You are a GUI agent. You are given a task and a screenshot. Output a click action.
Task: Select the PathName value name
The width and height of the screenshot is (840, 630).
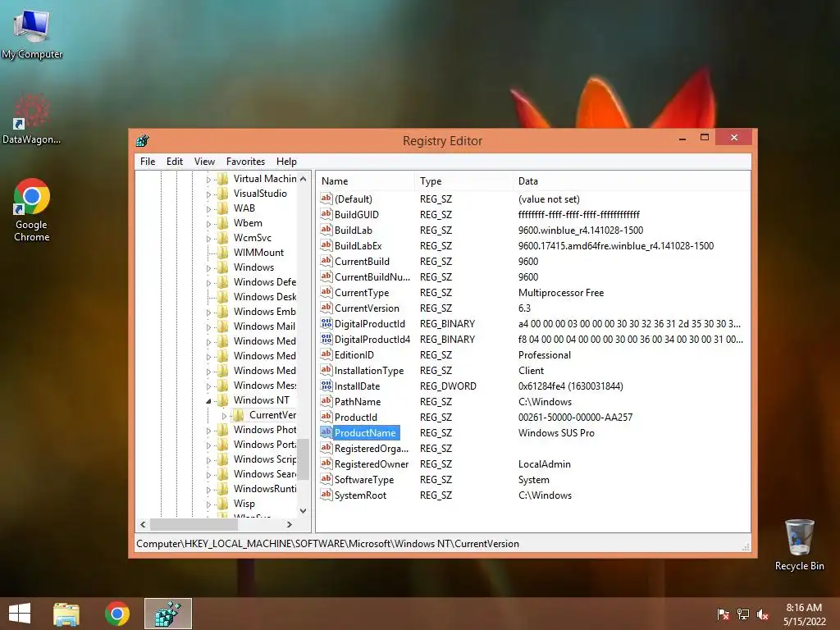click(x=358, y=402)
